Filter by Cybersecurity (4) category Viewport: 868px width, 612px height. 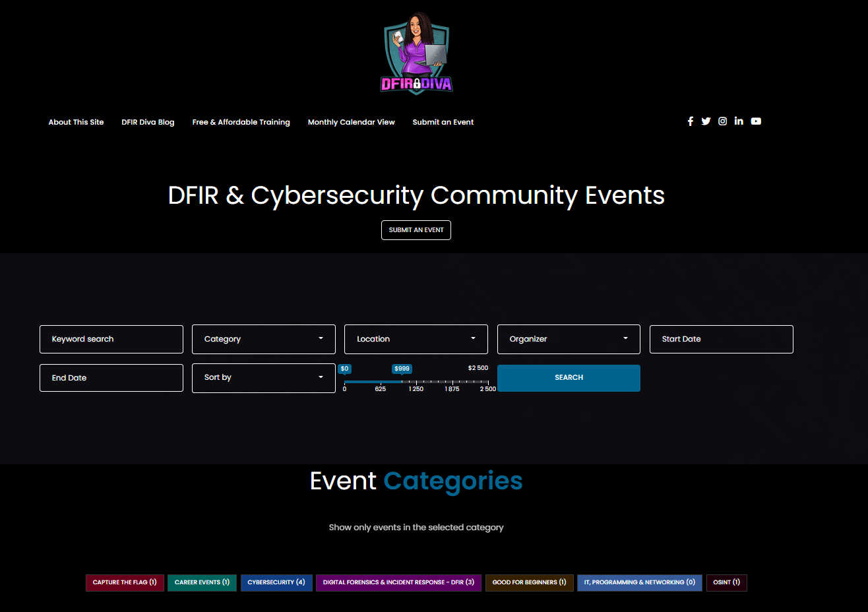(276, 582)
